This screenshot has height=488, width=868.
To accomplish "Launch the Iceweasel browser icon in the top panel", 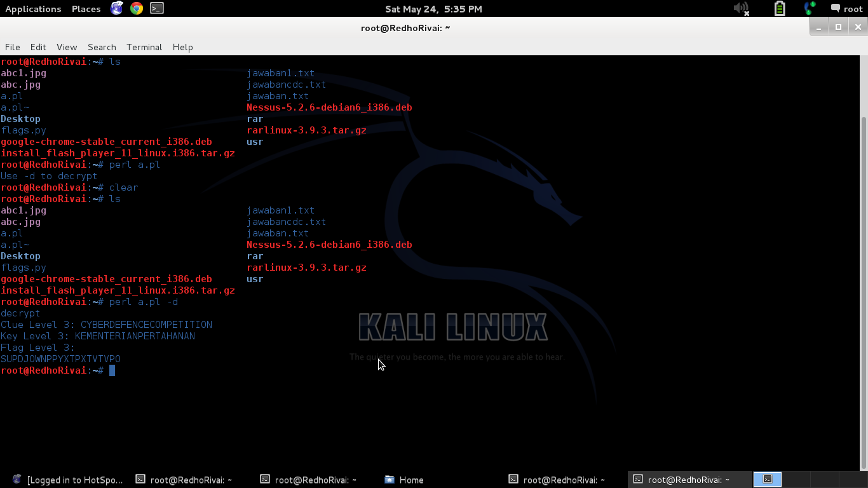I will [x=117, y=8].
